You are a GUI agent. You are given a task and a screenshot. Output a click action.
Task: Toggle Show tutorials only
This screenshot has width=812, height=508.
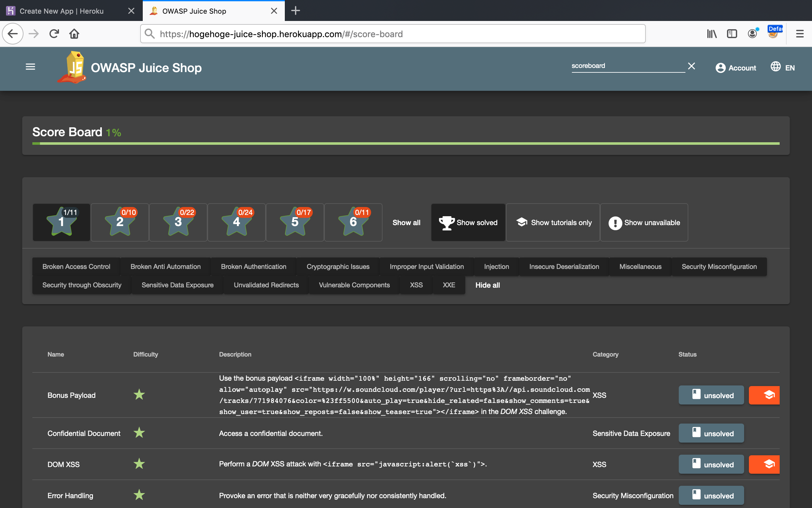tap(553, 223)
